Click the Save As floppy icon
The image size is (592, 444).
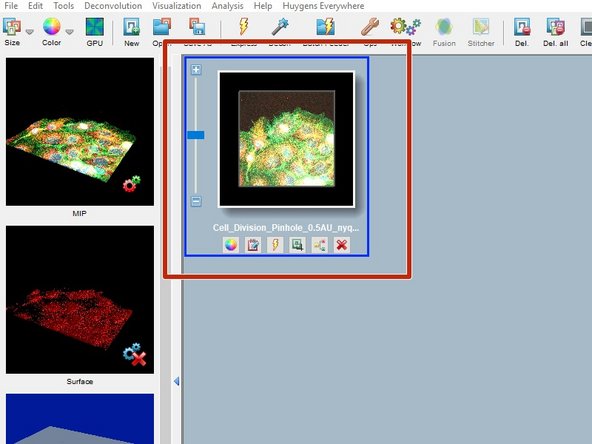tap(197, 27)
